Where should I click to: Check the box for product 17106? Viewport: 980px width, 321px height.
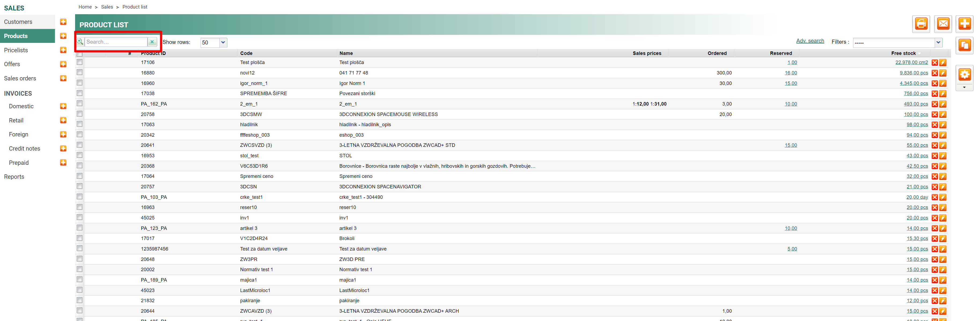click(x=79, y=62)
